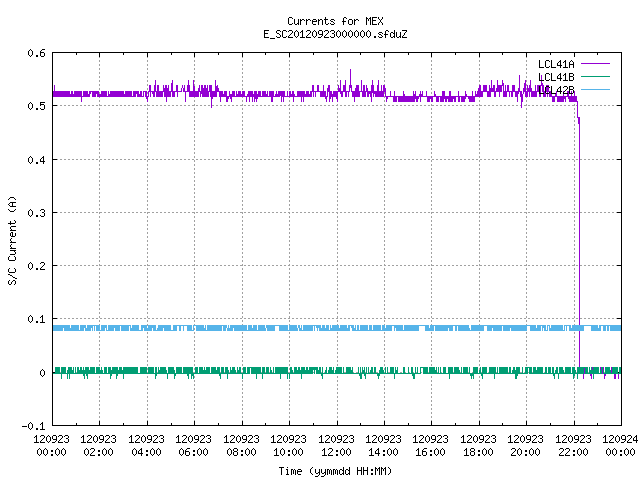Click the 120923 02:00 x-axis tick label
Viewport: 640px width, 480px height.
98,445
